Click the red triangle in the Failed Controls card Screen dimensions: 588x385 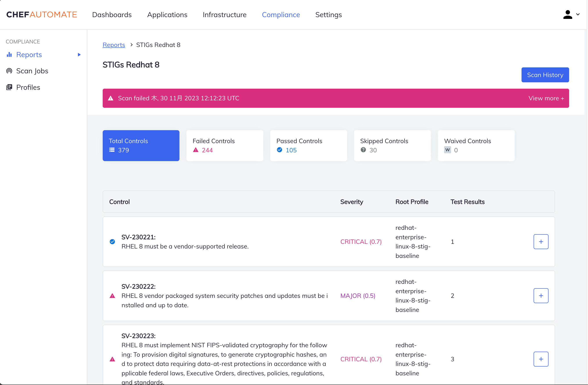[x=196, y=150]
